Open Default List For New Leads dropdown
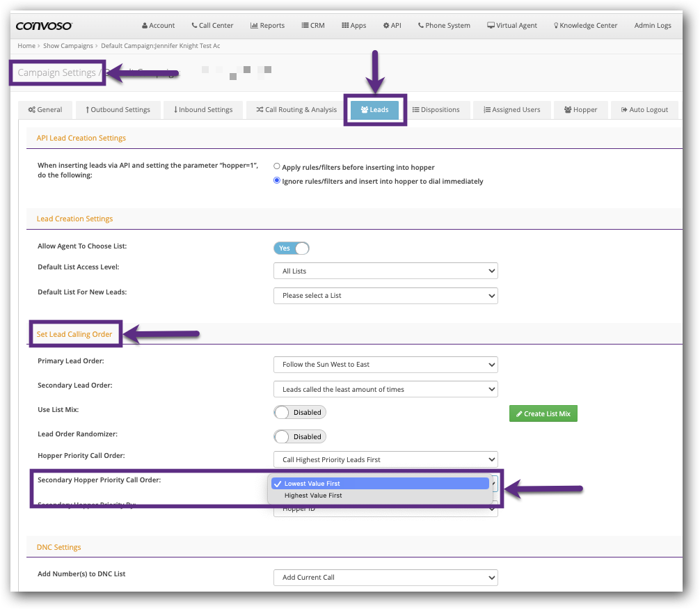Screen dimensions: 700x609 tap(385, 296)
